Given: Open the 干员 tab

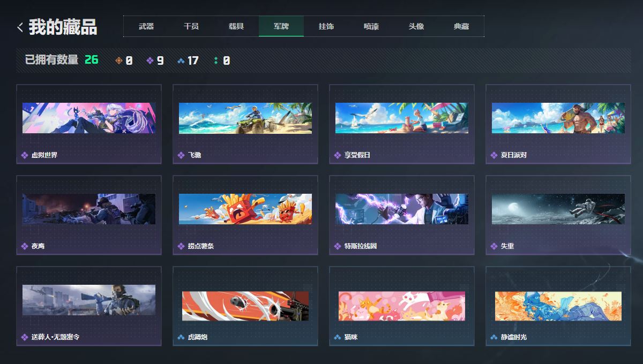Looking at the screenshot, I should 191,26.
